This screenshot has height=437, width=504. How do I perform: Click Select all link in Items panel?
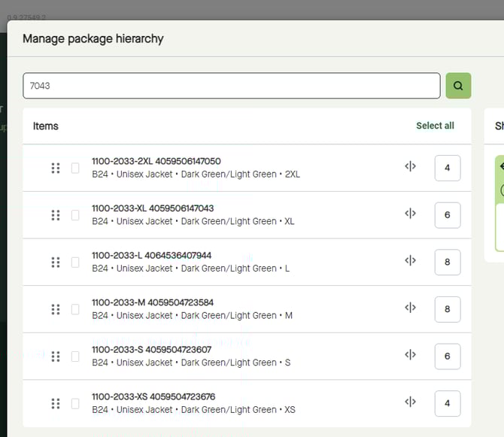click(x=435, y=126)
